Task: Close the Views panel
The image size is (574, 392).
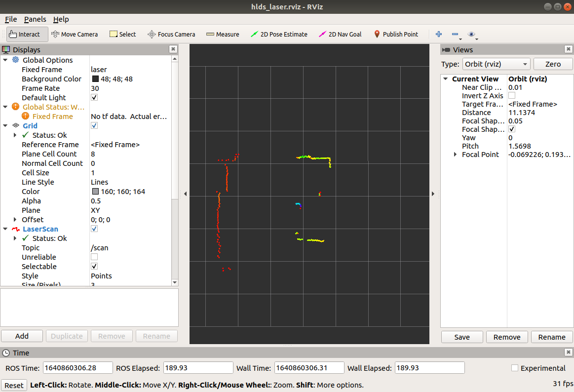Action: (x=568, y=49)
